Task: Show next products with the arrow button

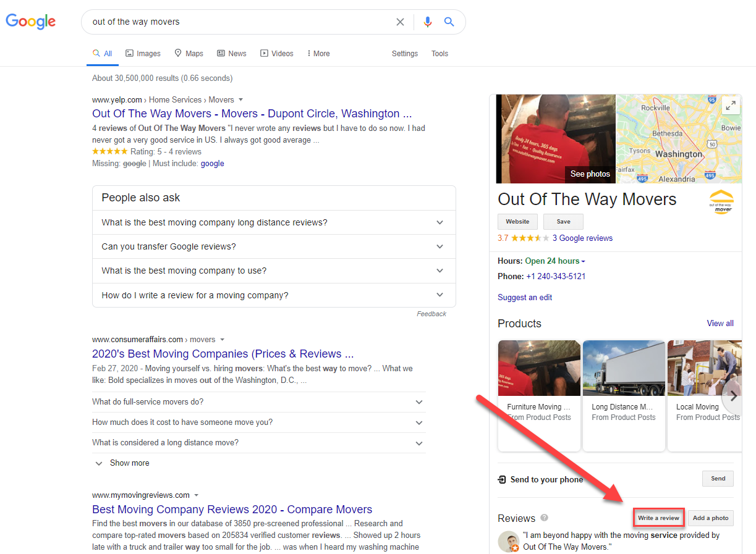Action: click(x=733, y=397)
